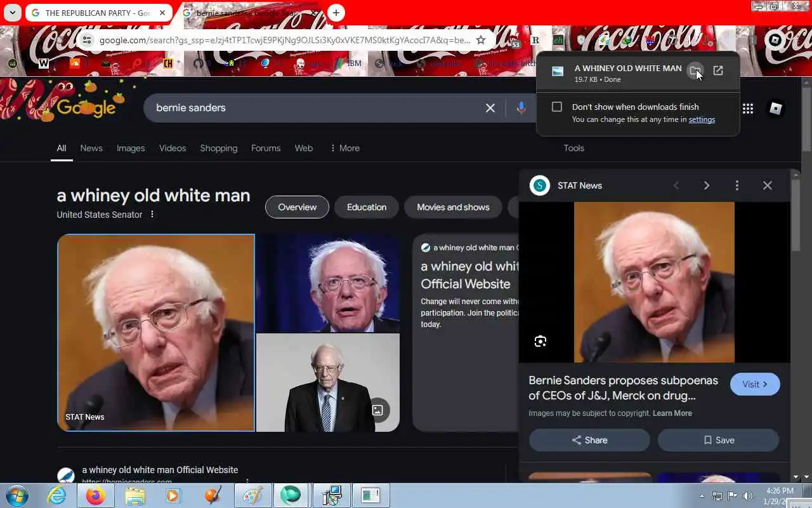Open a new browser tab
This screenshot has width=812, height=508.
(336, 13)
